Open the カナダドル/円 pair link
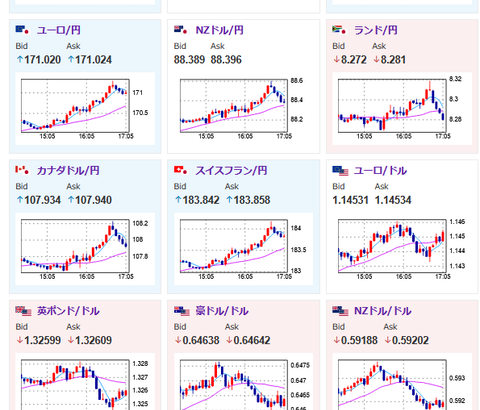The height and width of the screenshot is (410, 480). (68, 171)
